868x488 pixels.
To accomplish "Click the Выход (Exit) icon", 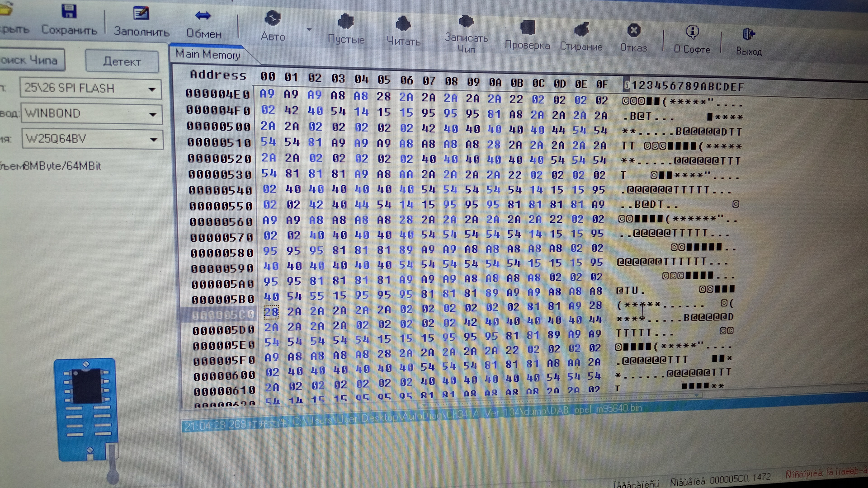I will pos(749,34).
